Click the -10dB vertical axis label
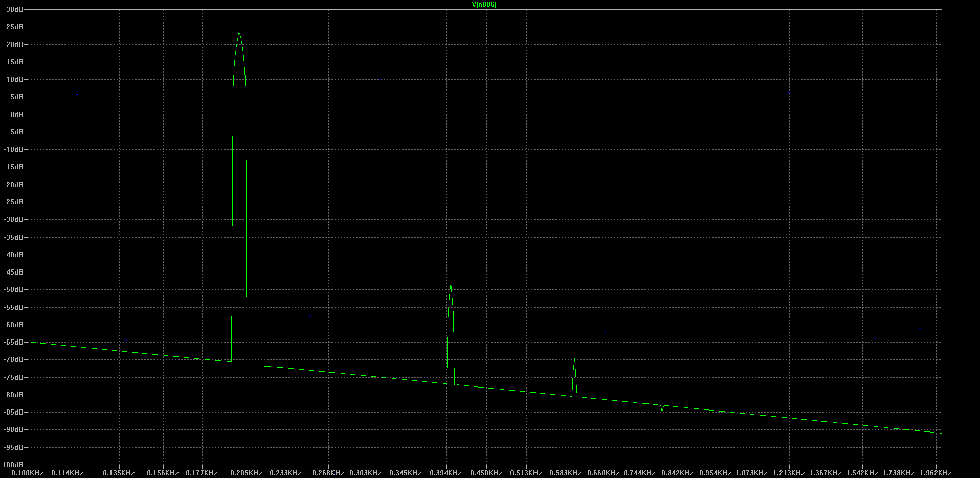The image size is (980, 478). (x=14, y=150)
